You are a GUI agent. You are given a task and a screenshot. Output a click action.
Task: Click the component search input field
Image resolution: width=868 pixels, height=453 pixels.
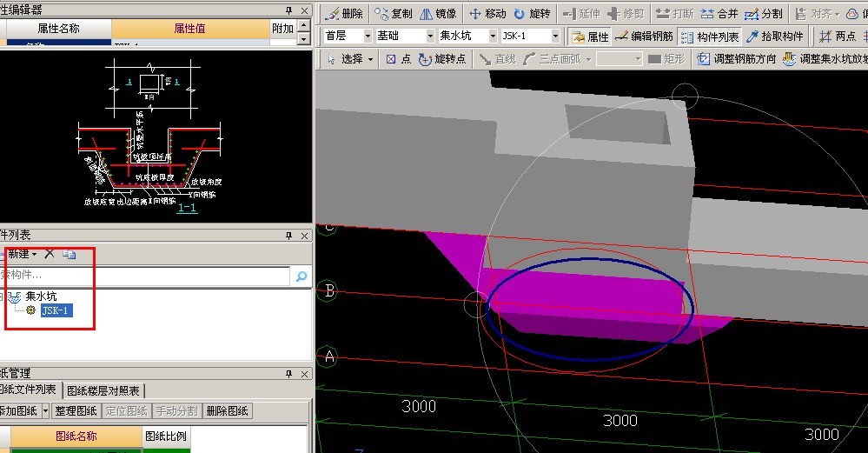pos(144,276)
